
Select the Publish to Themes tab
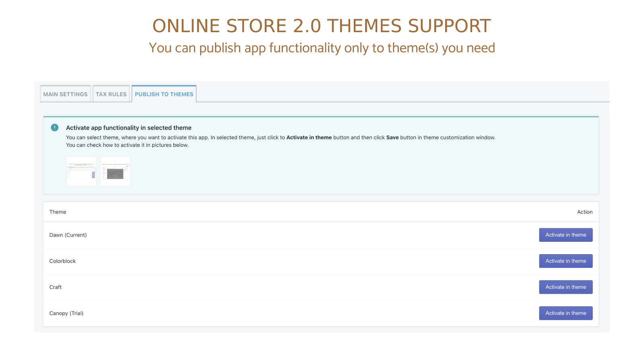pyautogui.click(x=164, y=94)
